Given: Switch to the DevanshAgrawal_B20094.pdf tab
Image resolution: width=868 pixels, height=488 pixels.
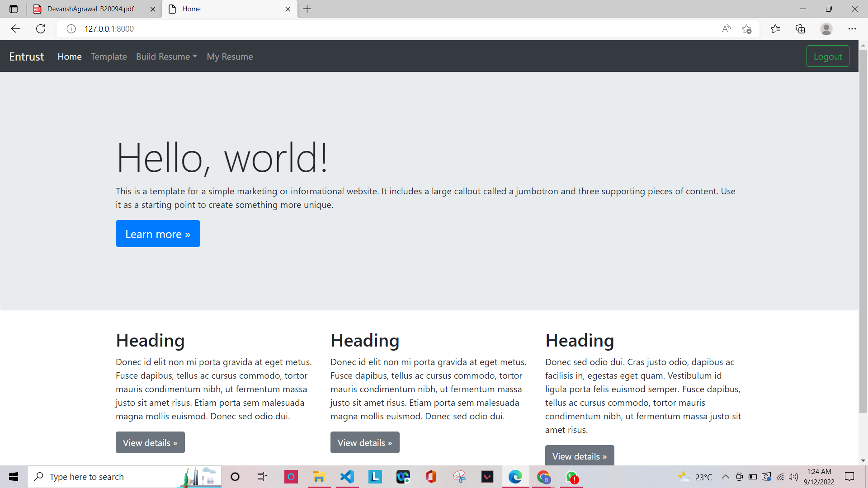Looking at the screenshot, I should click(x=90, y=9).
